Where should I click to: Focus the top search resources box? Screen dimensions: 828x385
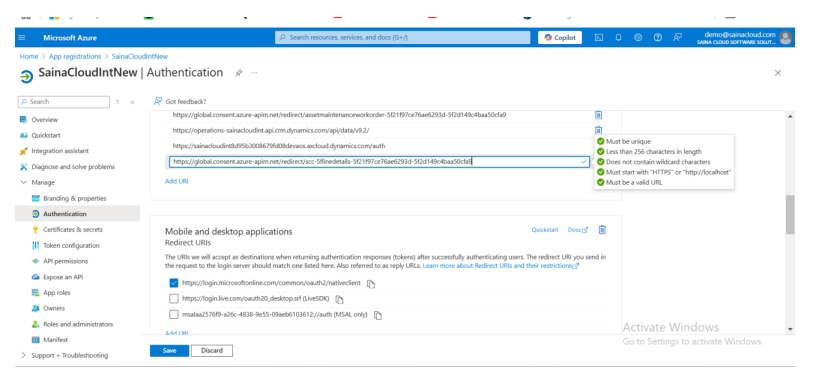pyautogui.click(x=402, y=37)
